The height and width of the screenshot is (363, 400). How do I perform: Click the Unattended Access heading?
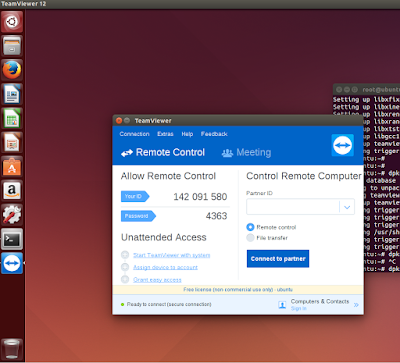coord(164,237)
